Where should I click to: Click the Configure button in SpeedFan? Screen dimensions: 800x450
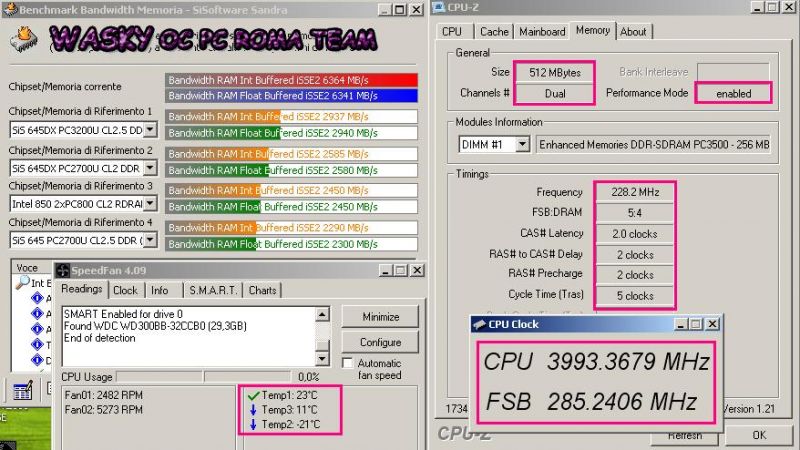[x=381, y=342]
